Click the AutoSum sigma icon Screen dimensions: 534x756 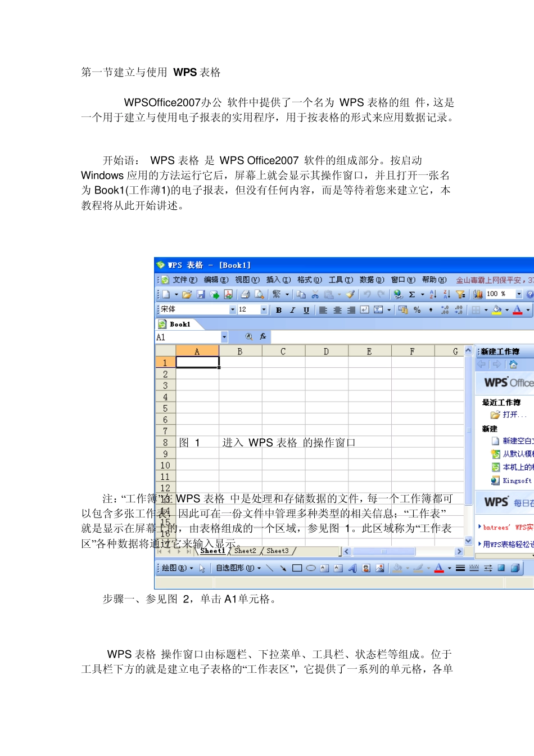click(412, 294)
